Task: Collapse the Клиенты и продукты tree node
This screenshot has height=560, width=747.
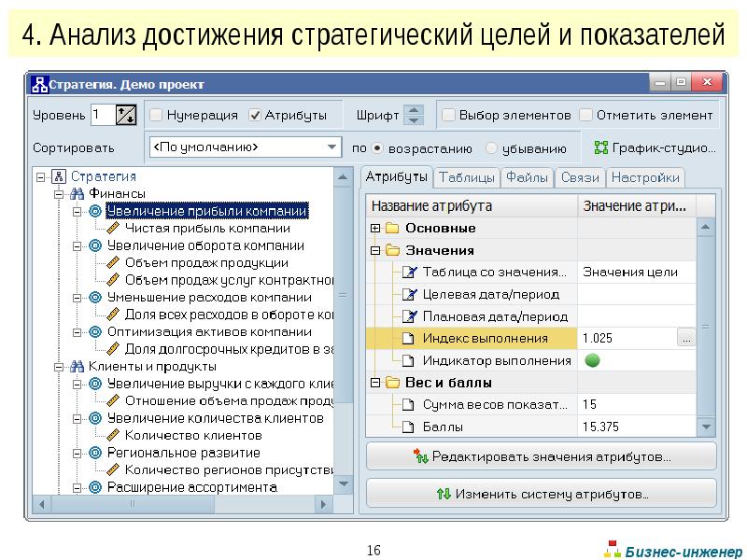Action: click(x=59, y=366)
